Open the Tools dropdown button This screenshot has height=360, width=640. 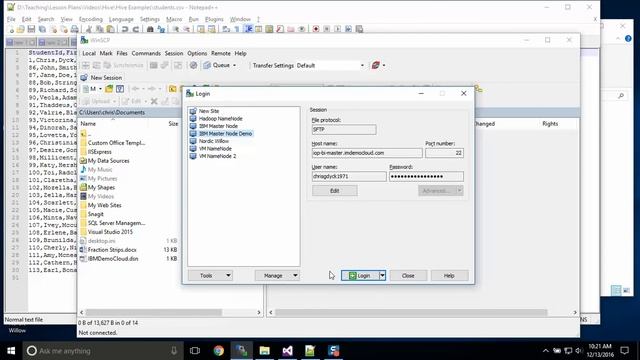click(x=210, y=276)
